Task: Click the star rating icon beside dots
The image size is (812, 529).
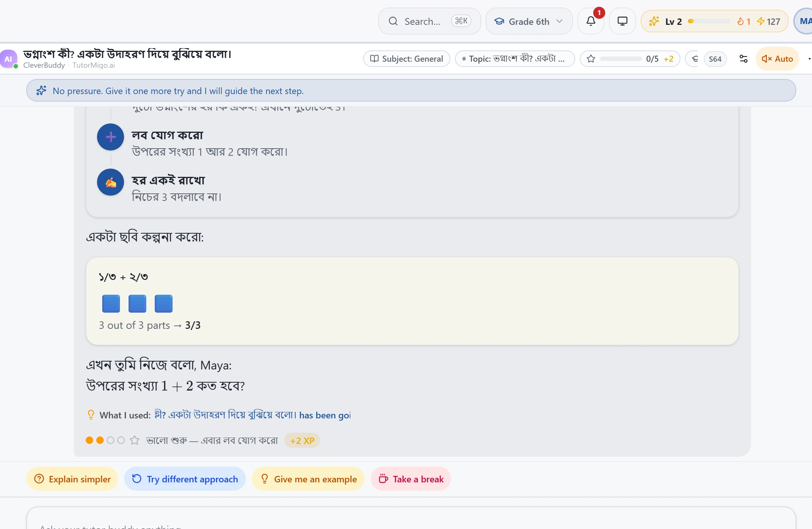Action: coord(134,440)
